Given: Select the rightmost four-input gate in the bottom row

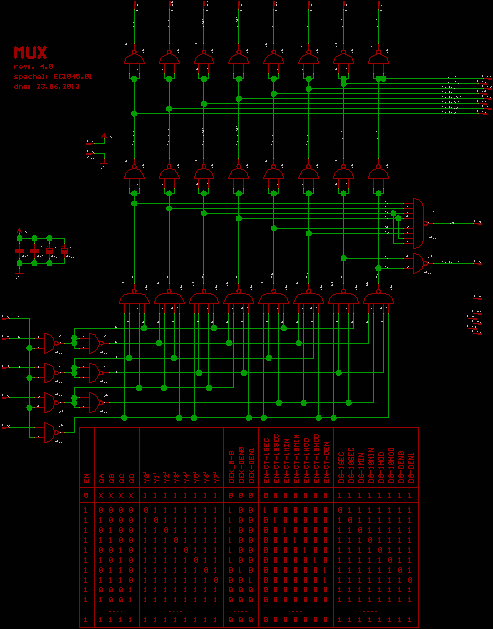Looking at the screenshot, I should [x=378, y=298].
